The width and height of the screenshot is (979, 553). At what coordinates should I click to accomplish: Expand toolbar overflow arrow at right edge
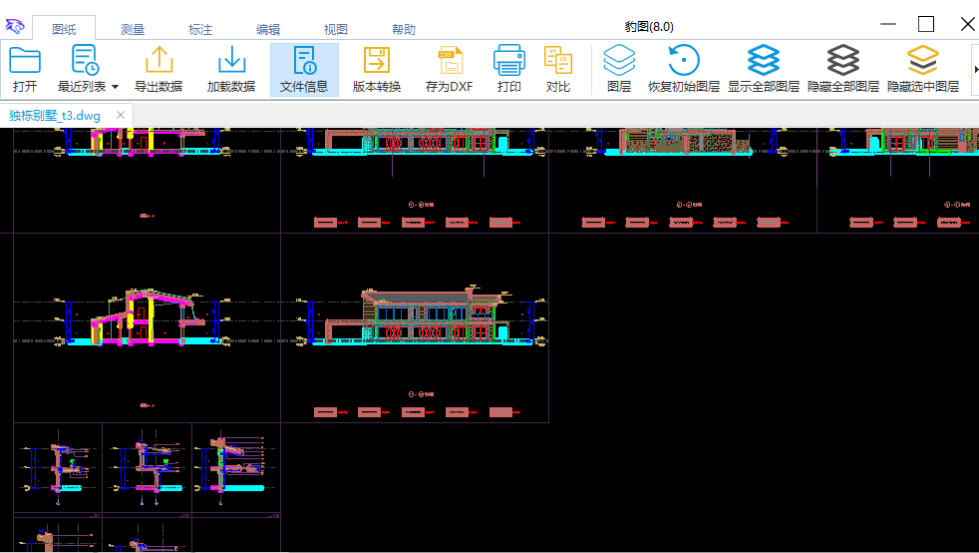click(975, 70)
